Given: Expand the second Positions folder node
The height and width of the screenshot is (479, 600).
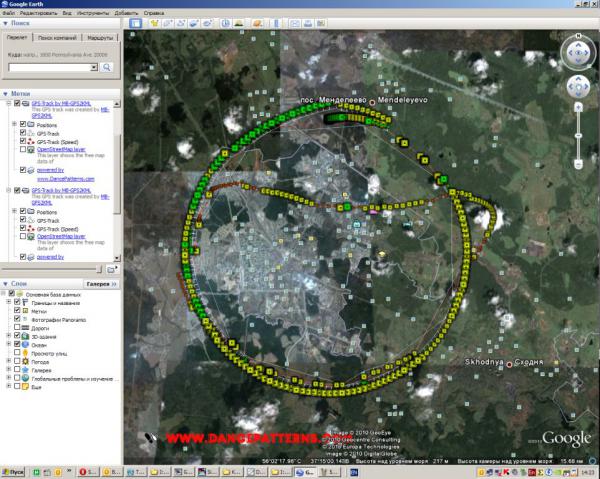Looking at the screenshot, I should [x=15, y=211].
